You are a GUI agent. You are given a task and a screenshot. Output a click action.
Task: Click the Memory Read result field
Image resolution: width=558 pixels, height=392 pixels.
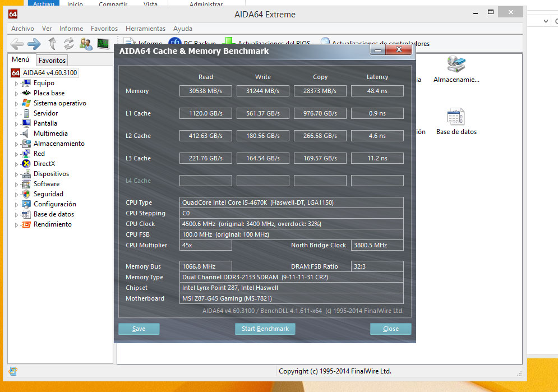click(x=205, y=91)
